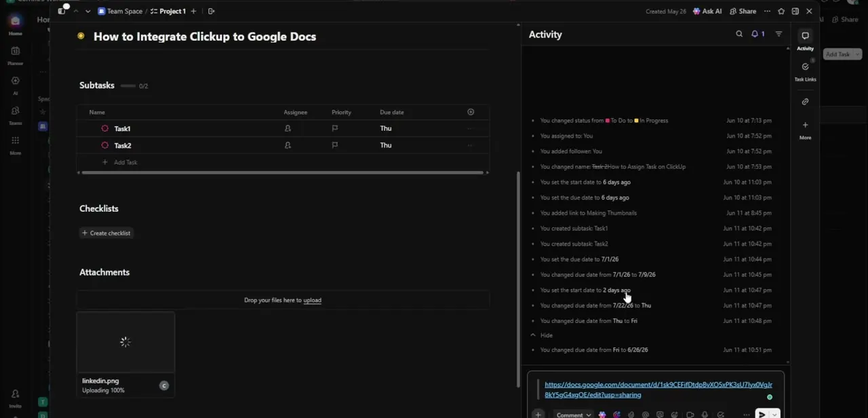Viewport: 868px width, 418px height.
Task: Click Create checklist
Action: coord(106,233)
